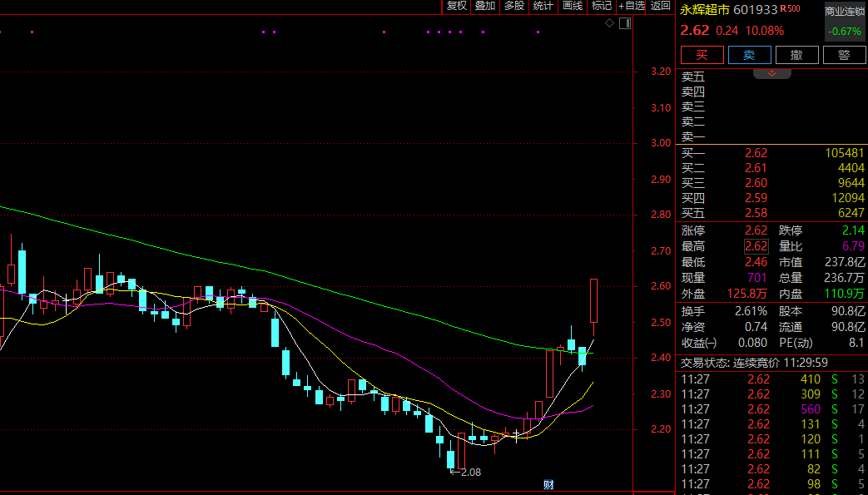
Task: Click the 撤 cancel order button
Action: point(796,55)
